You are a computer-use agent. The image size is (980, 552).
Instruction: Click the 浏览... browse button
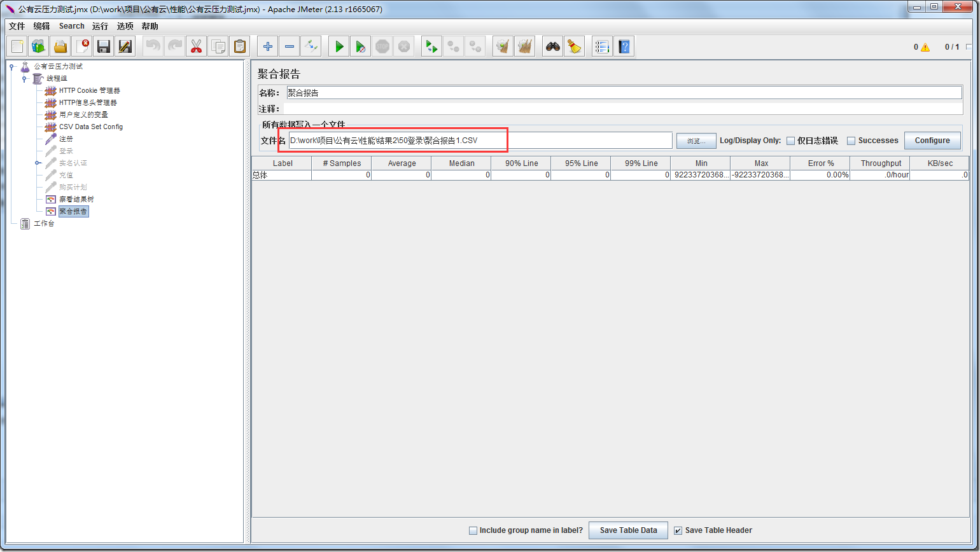point(696,141)
